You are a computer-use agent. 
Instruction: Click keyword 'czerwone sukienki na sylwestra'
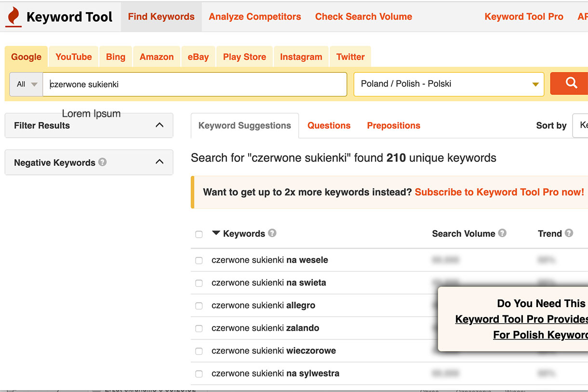(x=275, y=373)
